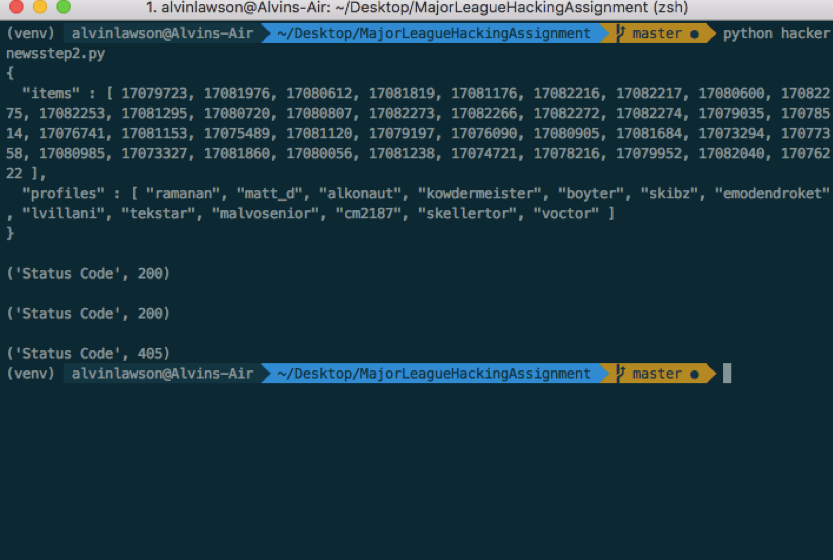Click the profile name "lvillani"
The width and height of the screenshot is (833, 560).
click(63, 214)
